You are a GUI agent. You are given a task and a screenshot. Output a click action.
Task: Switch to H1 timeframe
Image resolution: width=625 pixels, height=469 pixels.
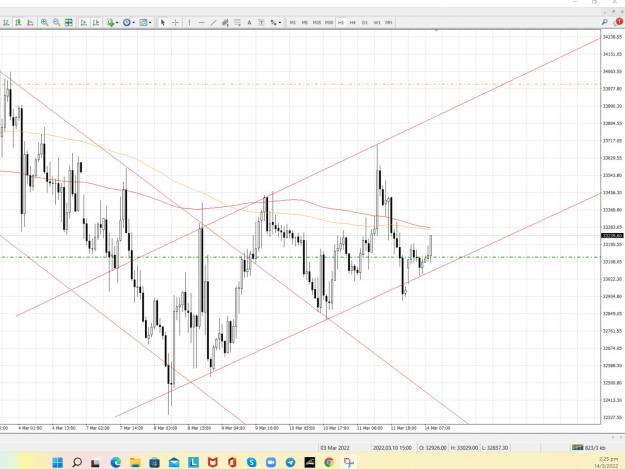click(x=341, y=23)
